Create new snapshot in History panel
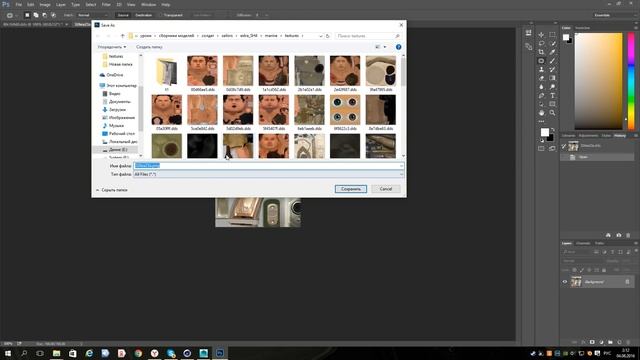The width and height of the screenshot is (640, 360). click(619, 235)
